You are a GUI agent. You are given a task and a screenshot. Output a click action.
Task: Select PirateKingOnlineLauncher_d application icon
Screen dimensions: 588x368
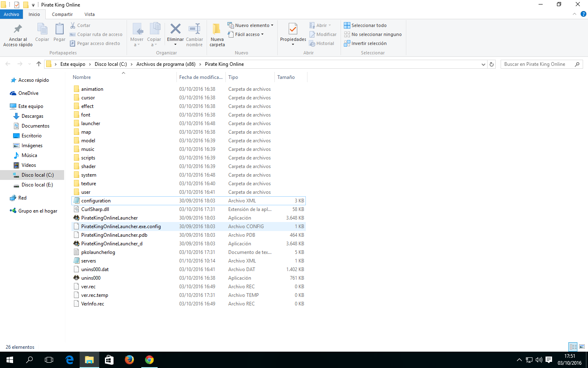click(76, 244)
